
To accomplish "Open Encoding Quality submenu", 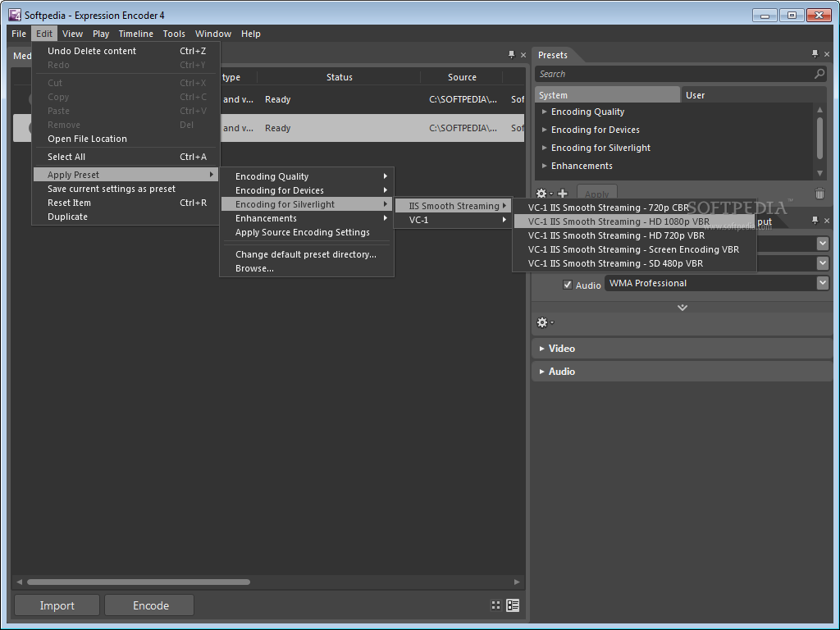I will click(x=307, y=176).
